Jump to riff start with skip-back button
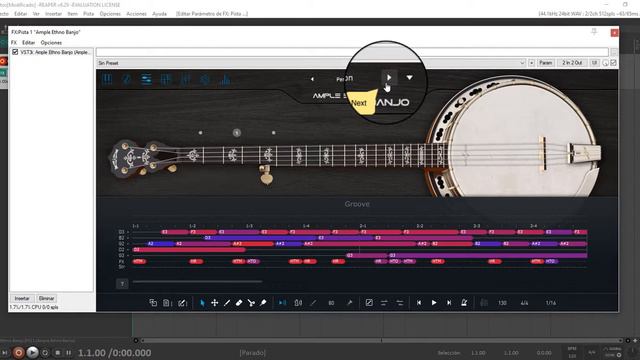Viewport: 640px width, 360px height. click(419, 302)
